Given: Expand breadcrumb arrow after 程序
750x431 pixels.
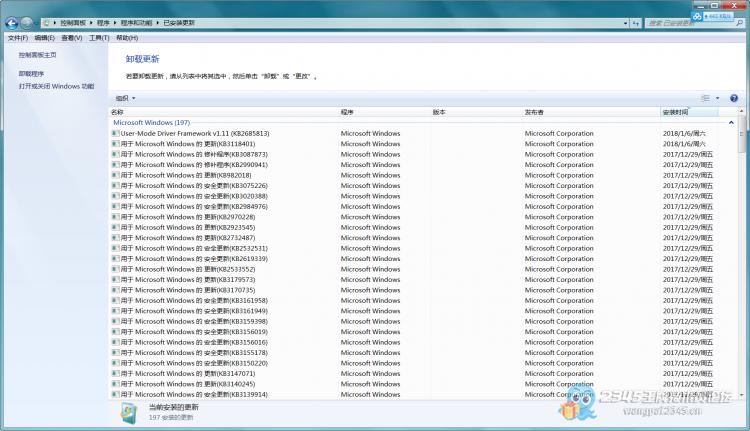Looking at the screenshot, I should tap(115, 23).
